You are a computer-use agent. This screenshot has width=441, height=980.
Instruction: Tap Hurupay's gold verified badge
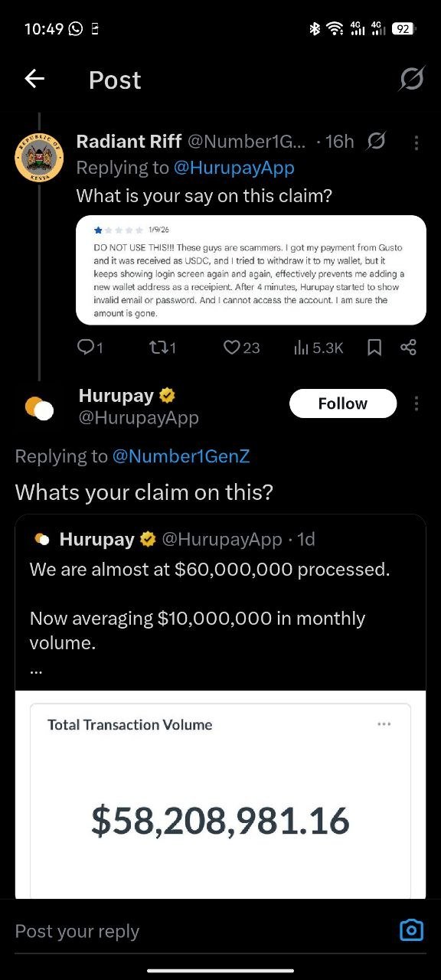(x=168, y=395)
